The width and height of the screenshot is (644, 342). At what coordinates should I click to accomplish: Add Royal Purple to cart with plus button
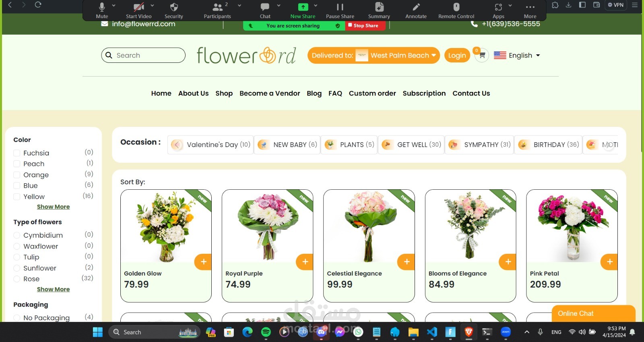(304, 262)
